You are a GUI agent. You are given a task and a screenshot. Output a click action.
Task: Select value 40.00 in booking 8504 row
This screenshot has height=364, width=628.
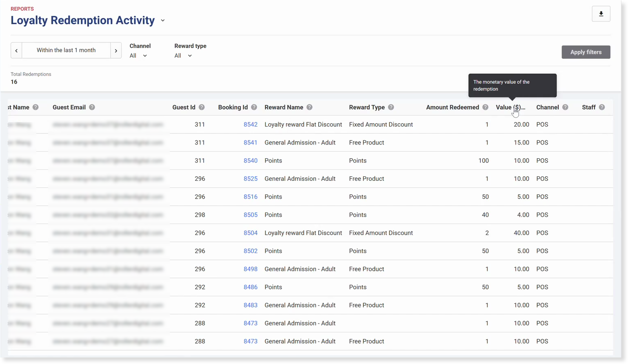click(x=521, y=233)
